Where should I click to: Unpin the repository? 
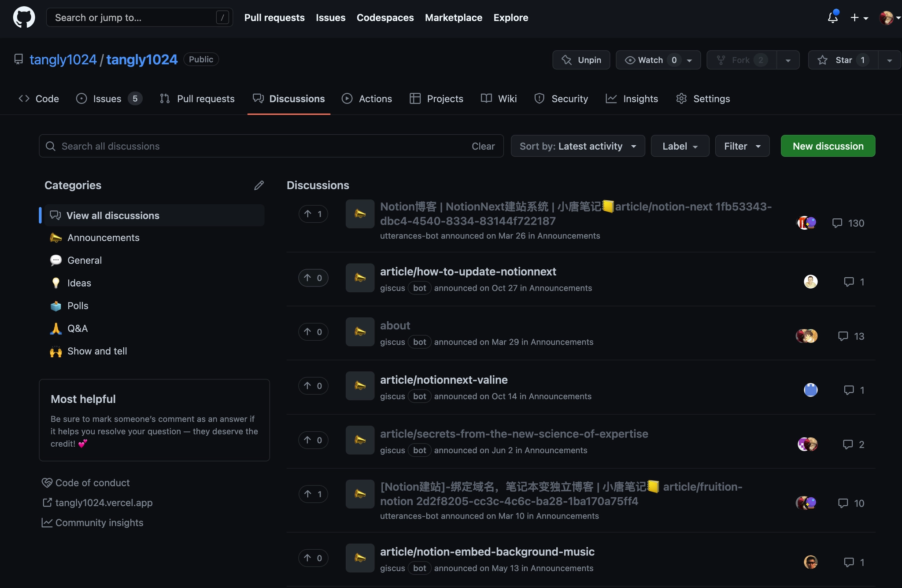click(581, 60)
